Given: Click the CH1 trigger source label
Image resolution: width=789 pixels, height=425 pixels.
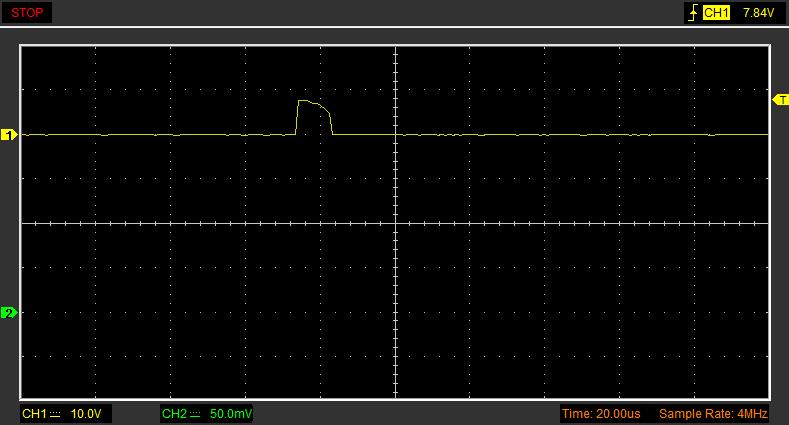Looking at the screenshot, I should click(716, 13).
